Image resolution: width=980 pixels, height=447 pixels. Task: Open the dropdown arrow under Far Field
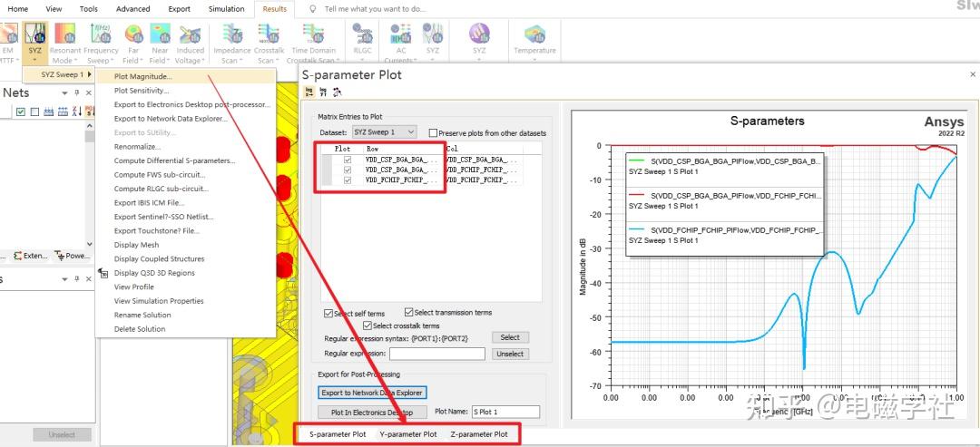tap(143, 61)
